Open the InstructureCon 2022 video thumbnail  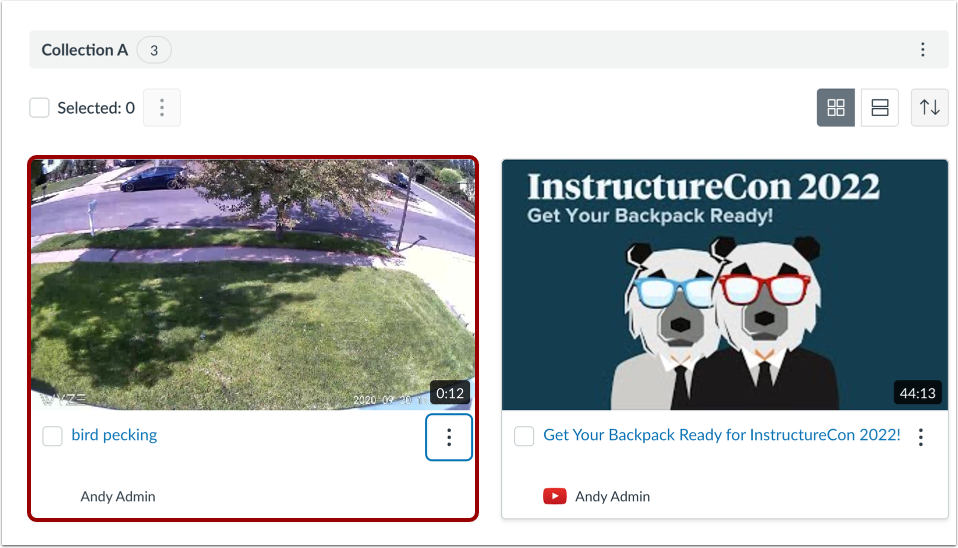725,285
